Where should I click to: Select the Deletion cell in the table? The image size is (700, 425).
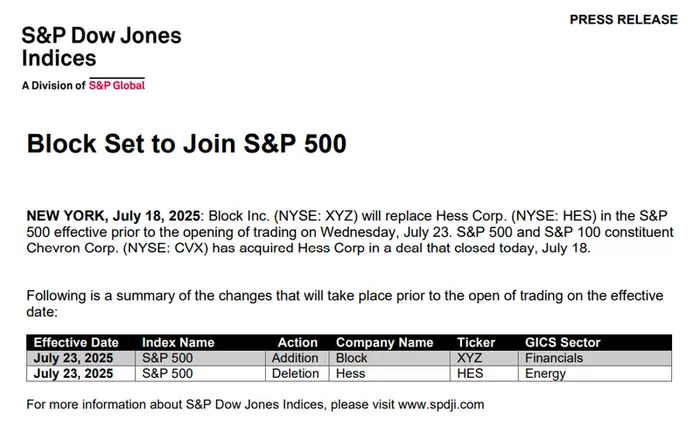click(295, 374)
